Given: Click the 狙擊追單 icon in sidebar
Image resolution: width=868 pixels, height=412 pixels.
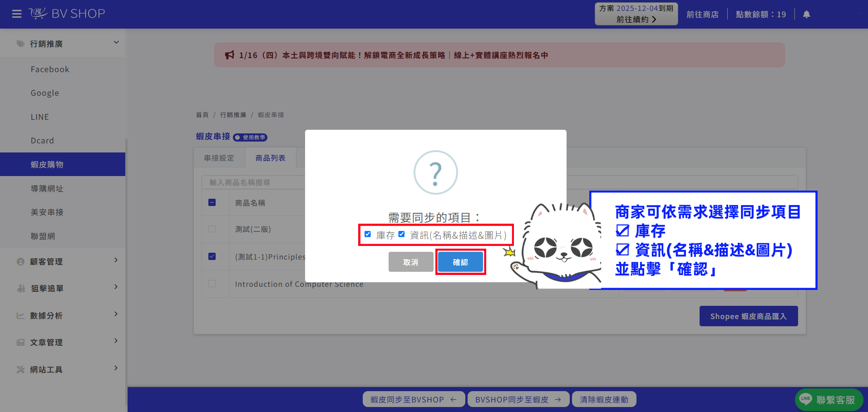Looking at the screenshot, I should [20, 288].
